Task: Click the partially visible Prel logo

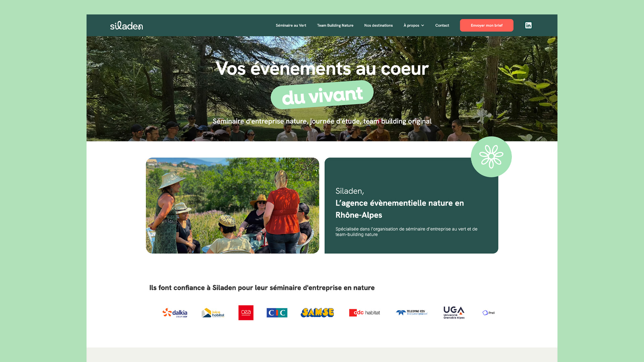Action: point(489,313)
